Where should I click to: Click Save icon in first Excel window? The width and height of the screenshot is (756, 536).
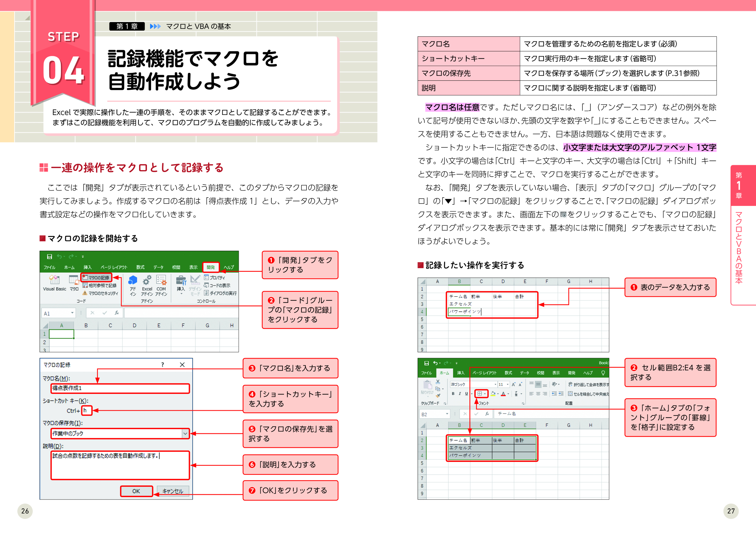50,257
